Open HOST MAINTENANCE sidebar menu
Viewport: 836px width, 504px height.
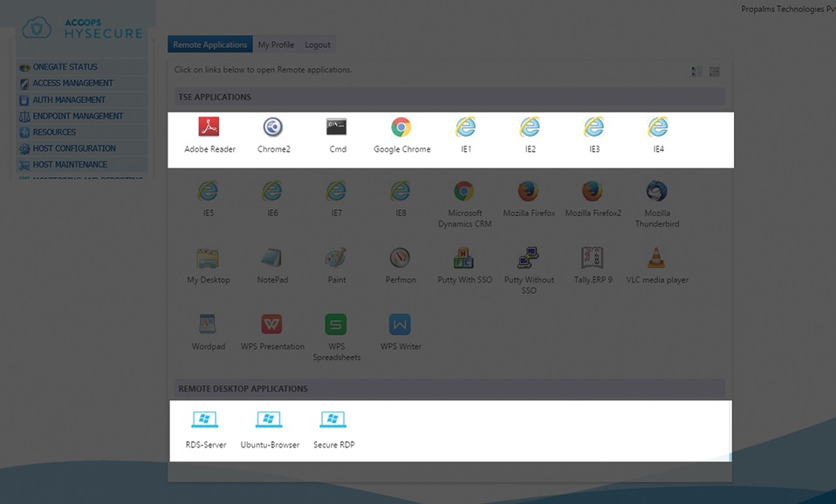point(82,165)
